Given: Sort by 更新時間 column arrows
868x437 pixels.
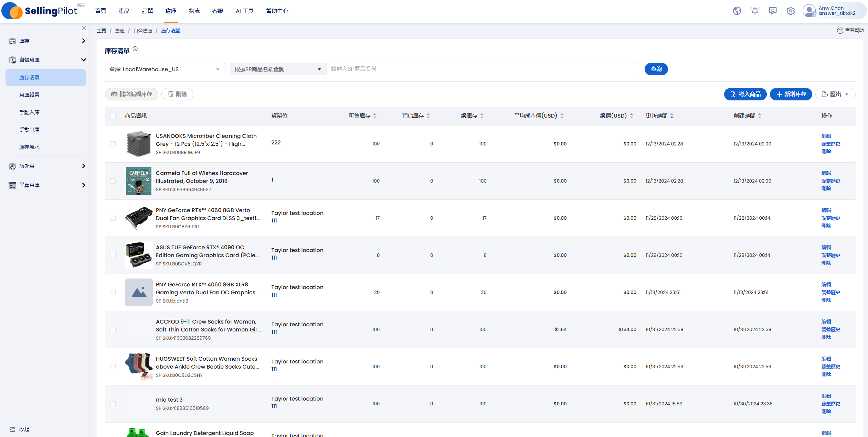Looking at the screenshot, I should point(672,116).
